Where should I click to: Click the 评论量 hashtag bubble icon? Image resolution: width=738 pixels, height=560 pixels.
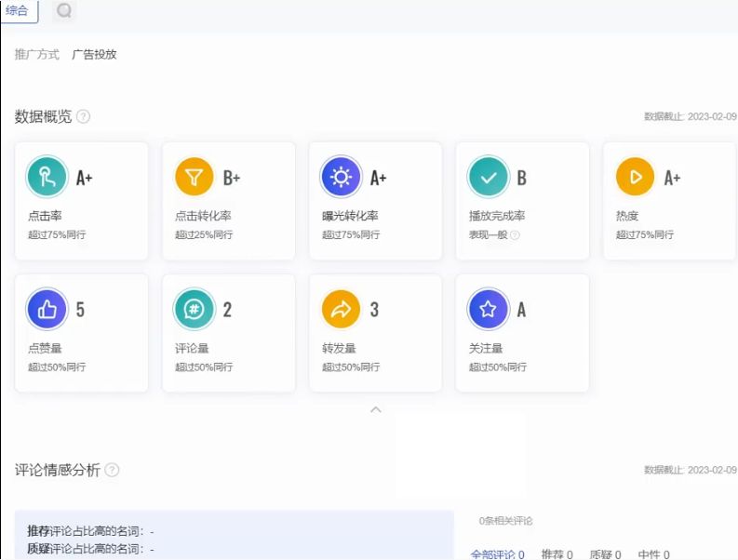point(194,309)
